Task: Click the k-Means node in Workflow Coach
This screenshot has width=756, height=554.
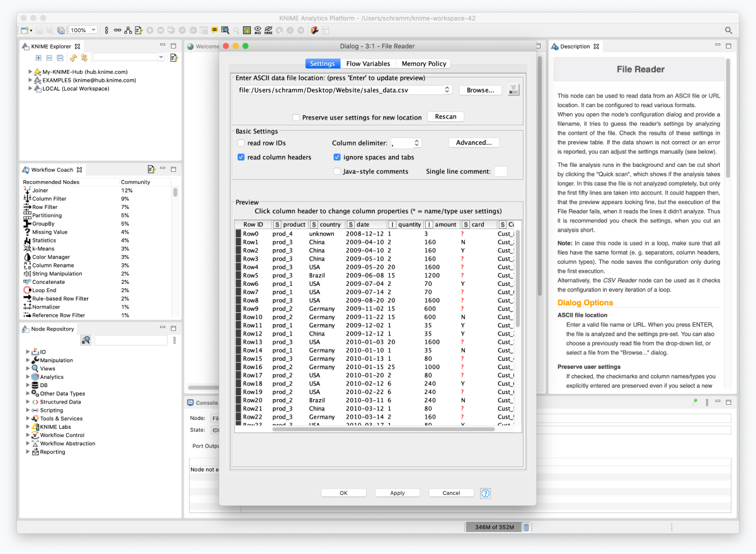Action: point(43,249)
